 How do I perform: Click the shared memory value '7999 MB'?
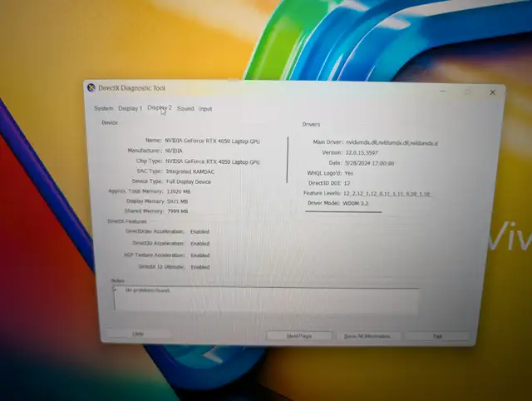(177, 211)
